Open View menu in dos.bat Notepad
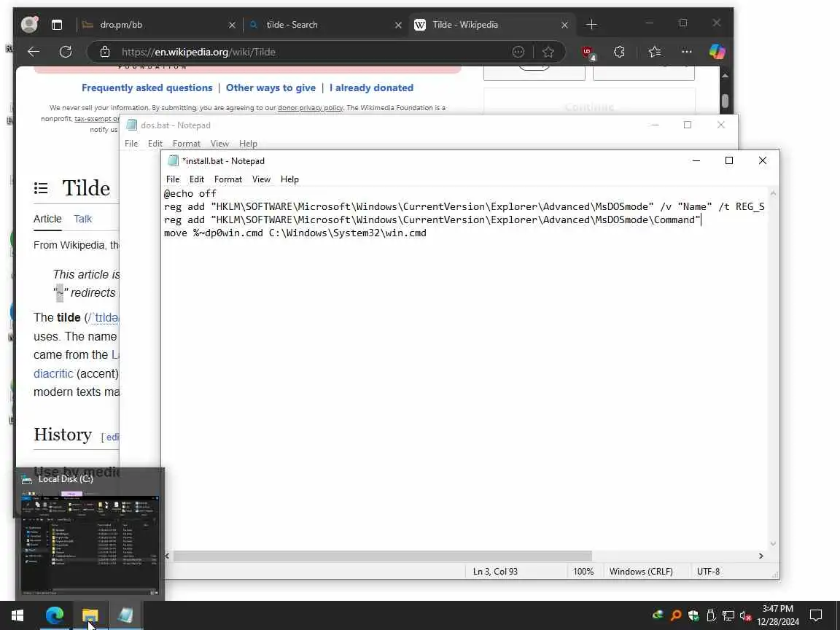 219,144
